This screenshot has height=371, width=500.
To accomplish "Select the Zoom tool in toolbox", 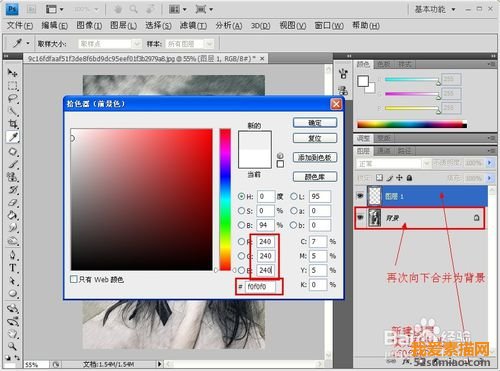I will click(x=13, y=346).
